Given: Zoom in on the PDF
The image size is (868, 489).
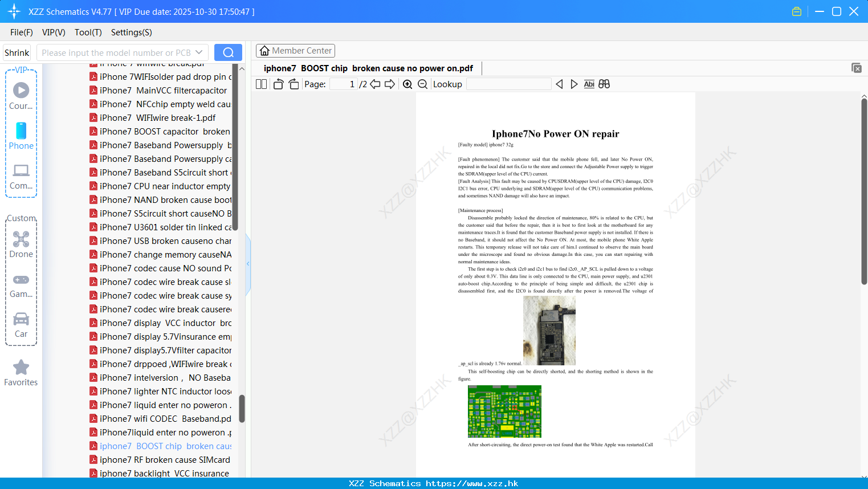Looking at the screenshot, I should click(x=407, y=84).
